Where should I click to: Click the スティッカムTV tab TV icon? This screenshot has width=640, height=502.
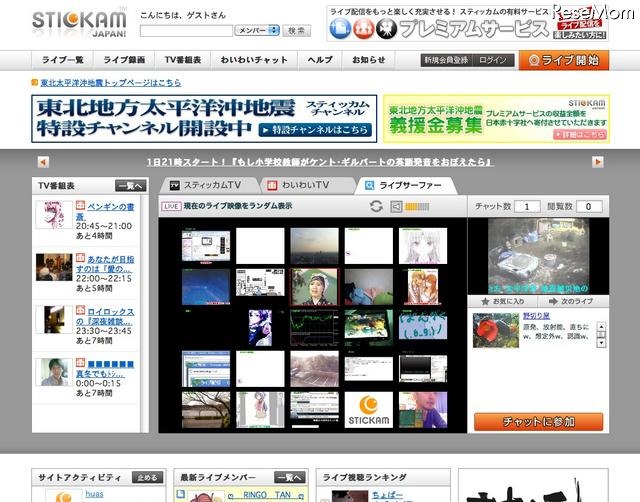(174, 186)
